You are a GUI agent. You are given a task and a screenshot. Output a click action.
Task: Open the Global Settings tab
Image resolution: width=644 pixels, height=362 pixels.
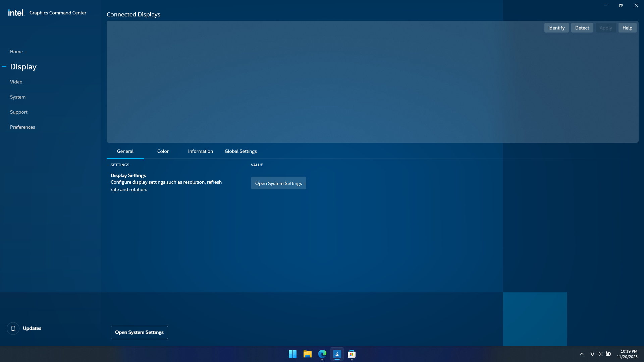click(240, 151)
